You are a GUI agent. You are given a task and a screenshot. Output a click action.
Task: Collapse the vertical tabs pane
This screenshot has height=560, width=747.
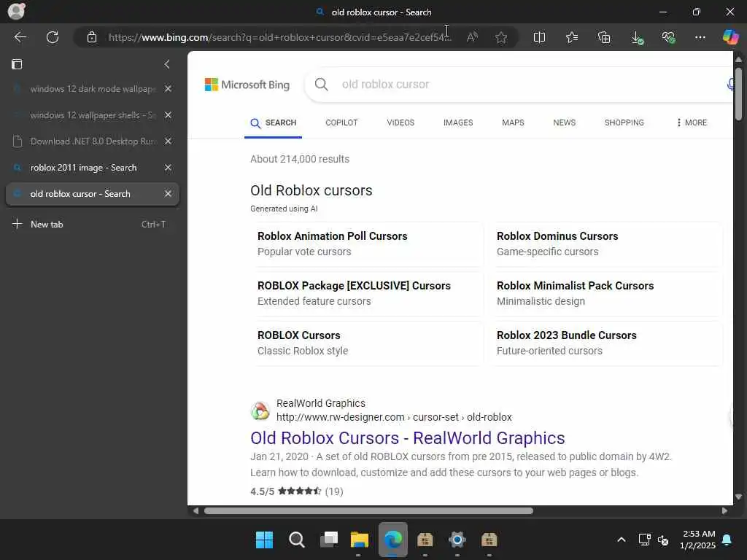coord(167,64)
